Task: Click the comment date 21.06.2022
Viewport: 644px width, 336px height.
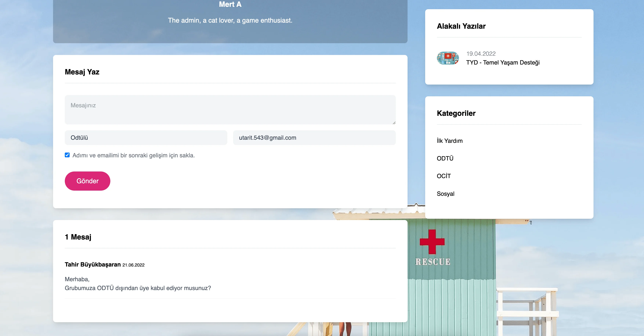Action: pos(133,265)
